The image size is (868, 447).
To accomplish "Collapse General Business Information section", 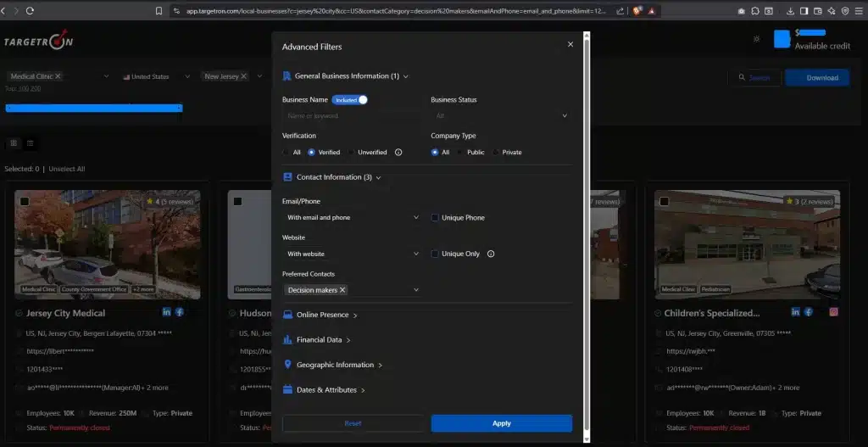I will pos(346,75).
